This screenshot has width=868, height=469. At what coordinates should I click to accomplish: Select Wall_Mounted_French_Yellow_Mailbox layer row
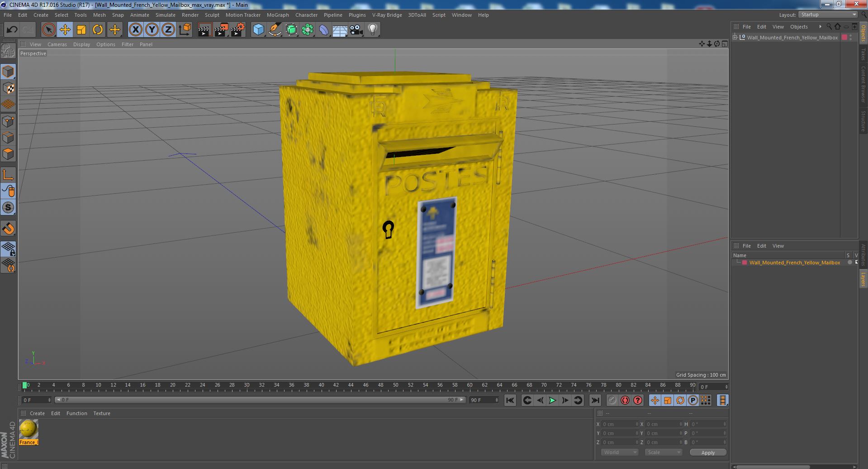coord(794,263)
